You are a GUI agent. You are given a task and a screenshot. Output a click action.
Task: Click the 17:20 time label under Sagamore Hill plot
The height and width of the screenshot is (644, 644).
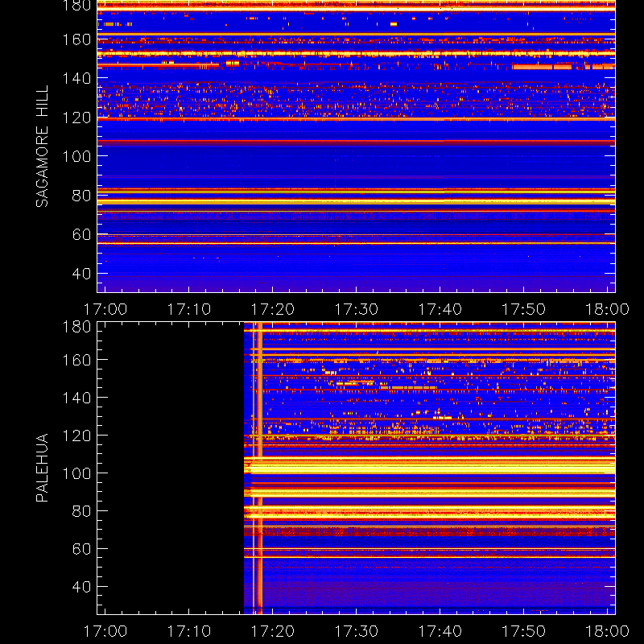pos(273,309)
